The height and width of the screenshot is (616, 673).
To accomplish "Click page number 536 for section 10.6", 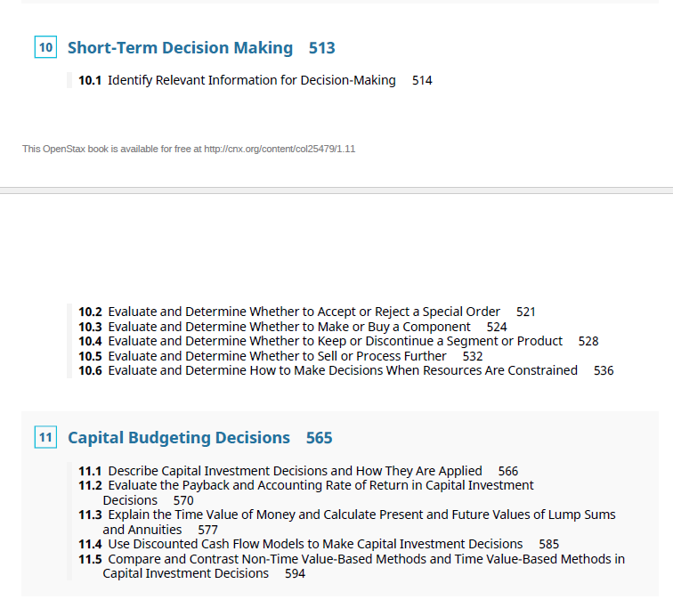I will coord(604,370).
